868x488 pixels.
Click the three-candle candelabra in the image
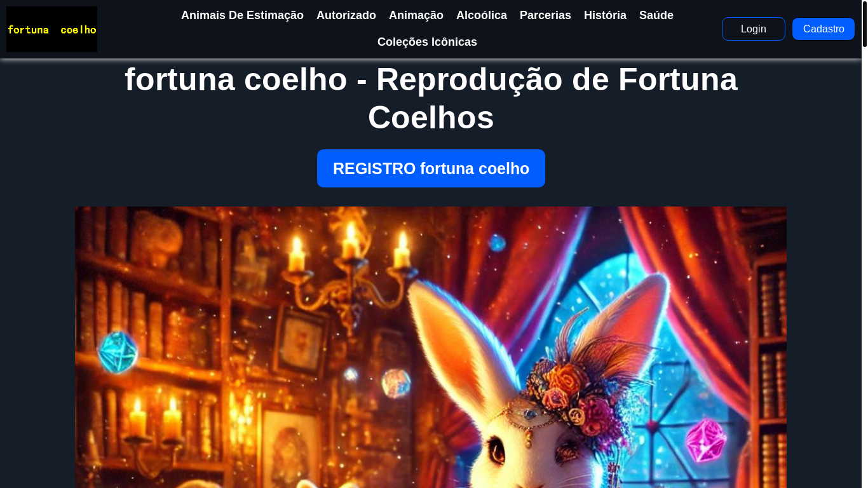(x=348, y=270)
